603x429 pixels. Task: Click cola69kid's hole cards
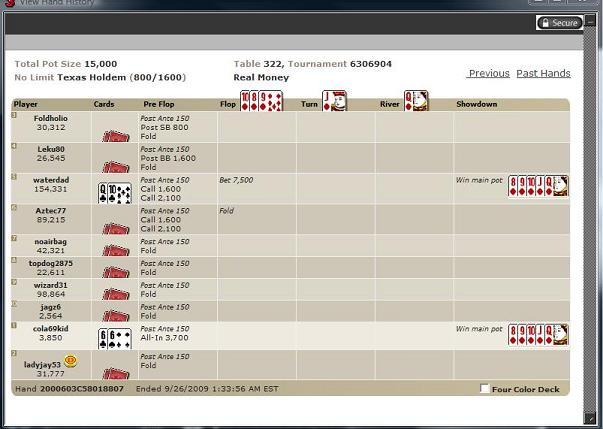click(115, 338)
